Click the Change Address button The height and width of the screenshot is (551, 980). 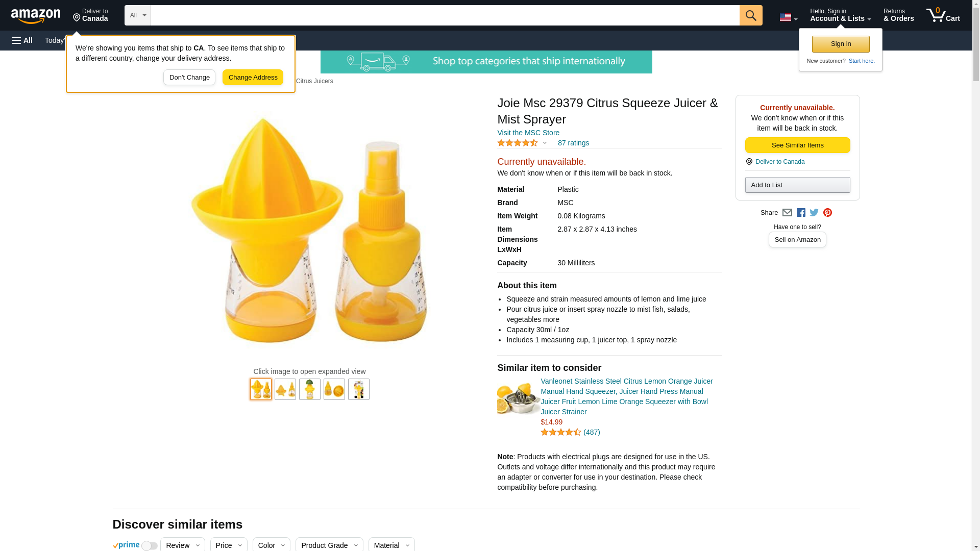tap(253, 78)
